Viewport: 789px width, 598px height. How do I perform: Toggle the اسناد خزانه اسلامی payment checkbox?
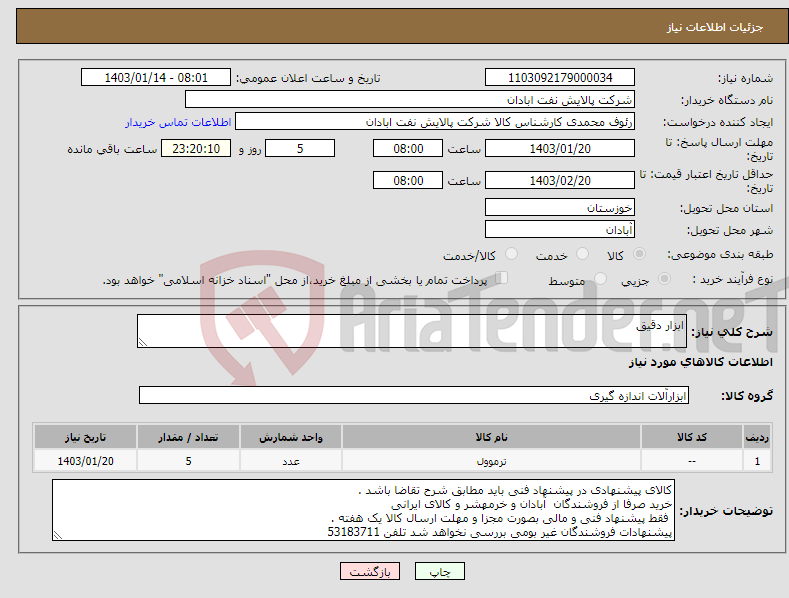click(x=502, y=277)
